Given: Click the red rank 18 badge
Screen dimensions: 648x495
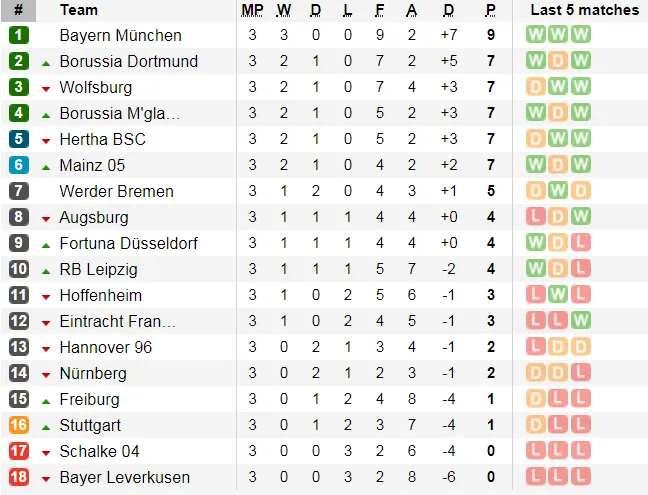Looking at the screenshot, I should 19,477.
